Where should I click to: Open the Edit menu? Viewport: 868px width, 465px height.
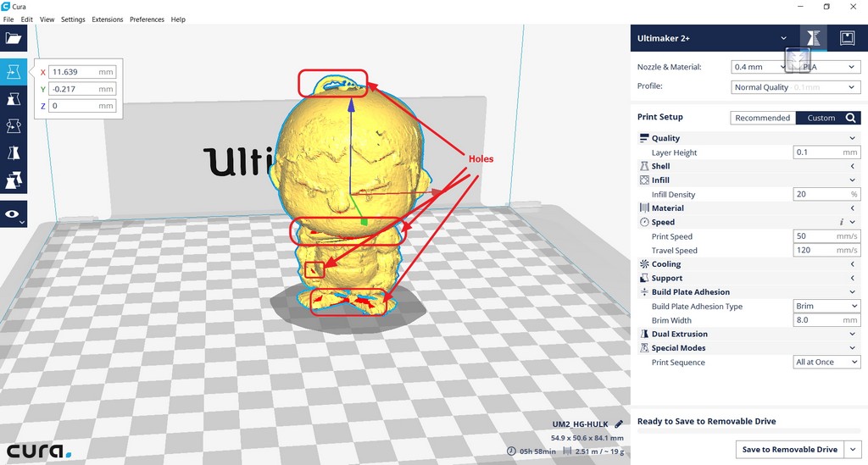[x=26, y=19]
